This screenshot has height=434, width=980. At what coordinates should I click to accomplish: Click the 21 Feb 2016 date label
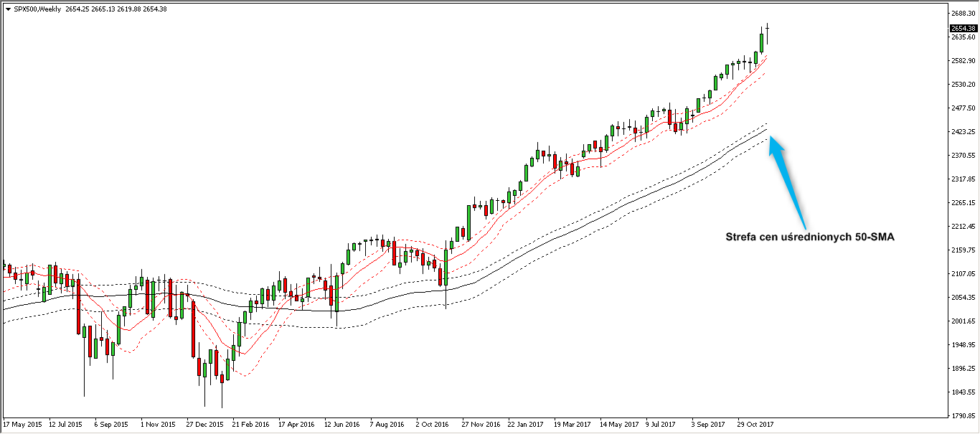point(250,425)
